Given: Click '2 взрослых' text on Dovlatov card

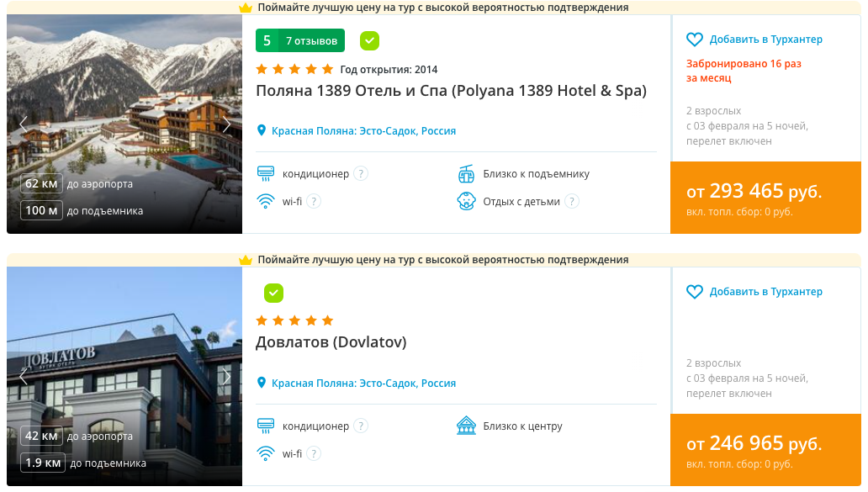Looking at the screenshot, I should (713, 363).
